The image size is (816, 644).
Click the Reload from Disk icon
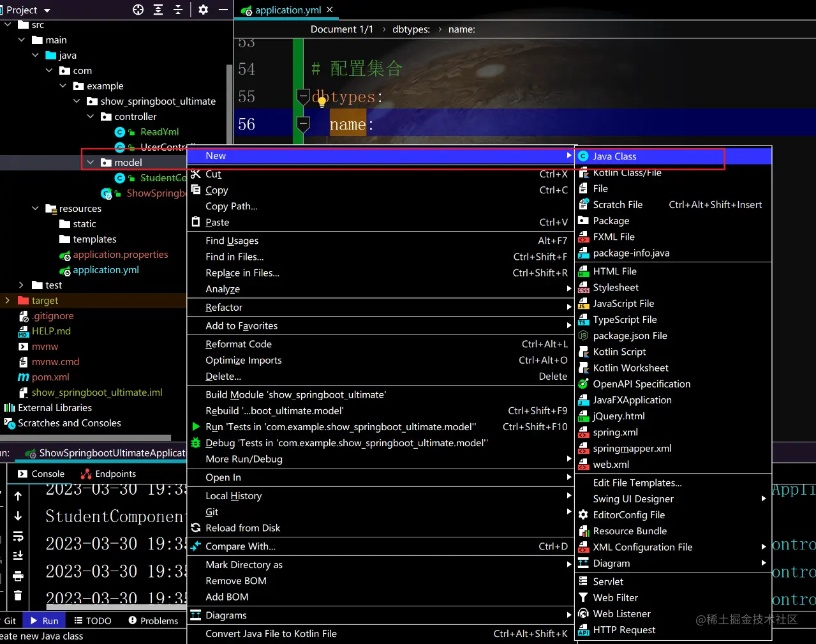click(x=196, y=528)
